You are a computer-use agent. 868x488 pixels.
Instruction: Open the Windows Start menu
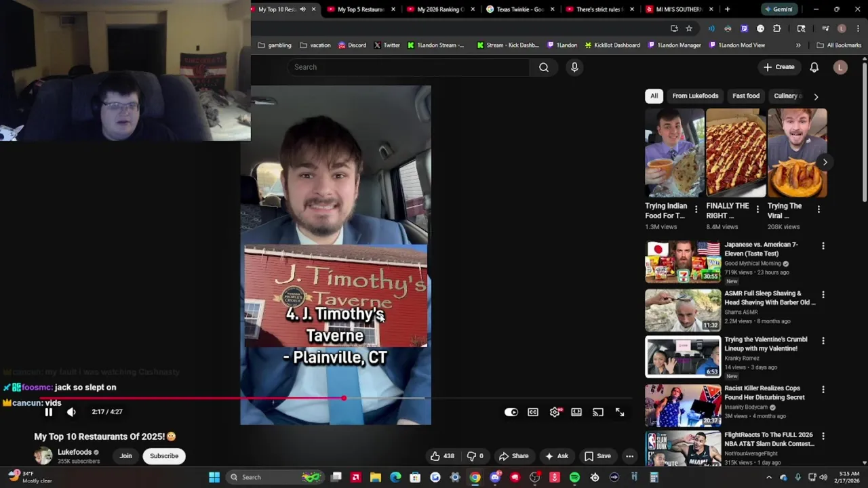[x=214, y=477]
